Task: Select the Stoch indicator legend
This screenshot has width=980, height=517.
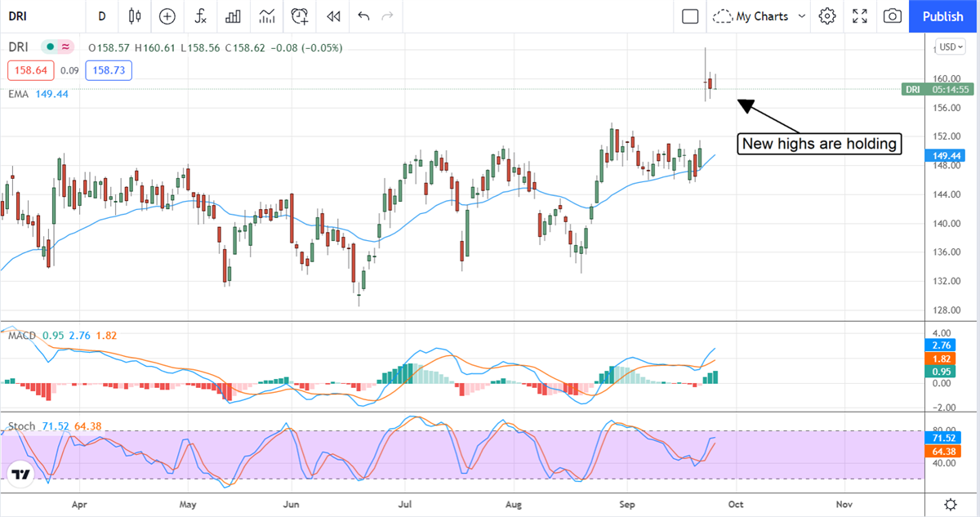Action: click(x=54, y=426)
